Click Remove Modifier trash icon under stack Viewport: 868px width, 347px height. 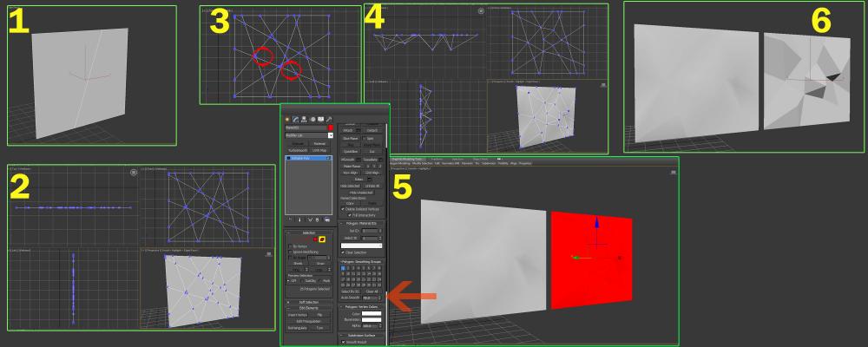[317, 219]
